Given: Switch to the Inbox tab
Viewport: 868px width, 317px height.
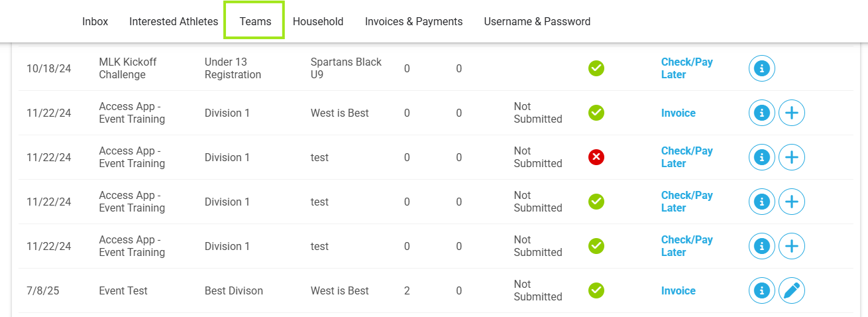Looking at the screenshot, I should click(x=95, y=21).
